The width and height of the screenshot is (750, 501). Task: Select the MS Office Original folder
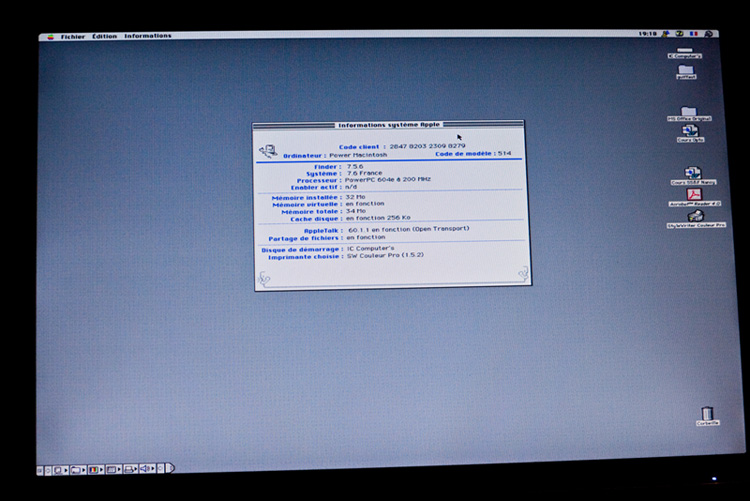point(688,112)
